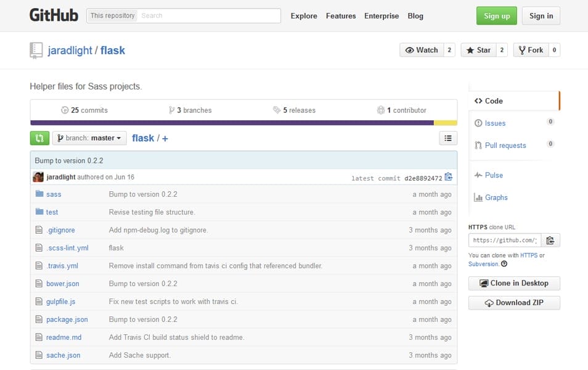Select Enterprise in the top navigation
Screen dimensions: 588x370
click(382, 15)
